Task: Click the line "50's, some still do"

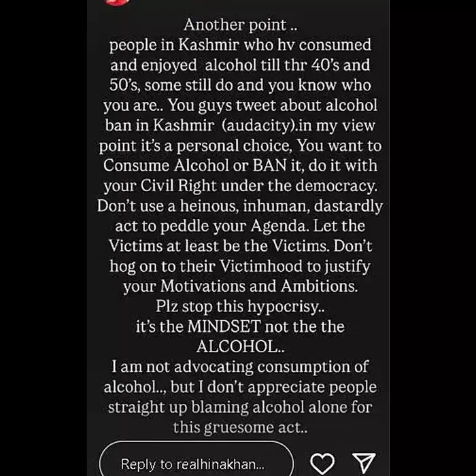Action: pyautogui.click(x=240, y=86)
